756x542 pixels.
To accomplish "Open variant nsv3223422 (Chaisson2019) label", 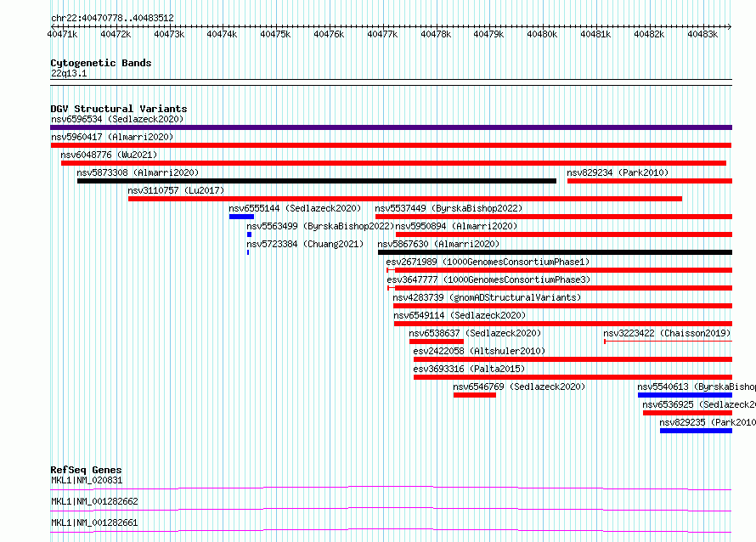I will (667, 333).
